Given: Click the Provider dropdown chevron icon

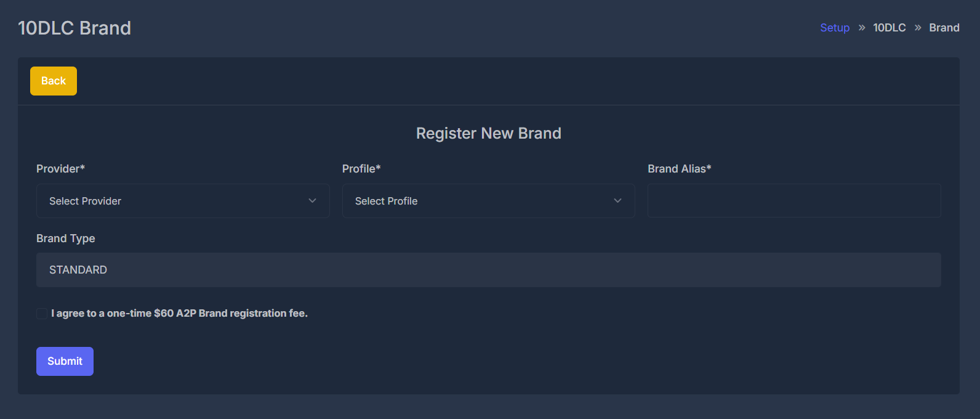Looking at the screenshot, I should coord(312,200).
